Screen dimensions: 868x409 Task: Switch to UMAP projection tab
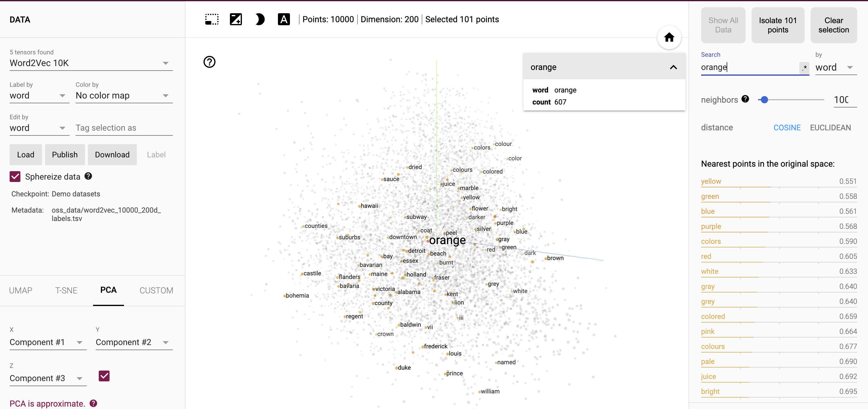pos(20,290)
